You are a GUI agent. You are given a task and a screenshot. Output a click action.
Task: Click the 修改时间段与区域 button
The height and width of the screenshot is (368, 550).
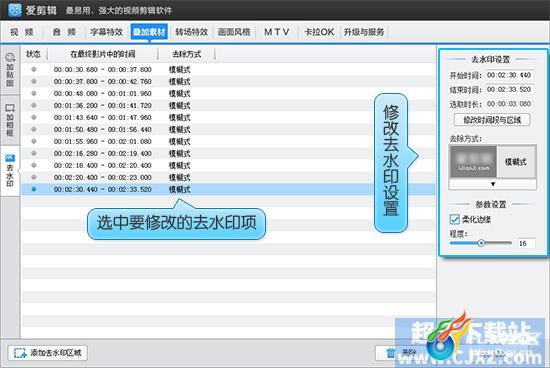[x=492, y=120]
